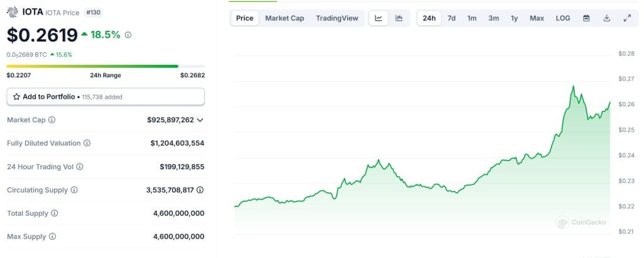Click Add to Portfolio button
The height and width of the screenshot is (258, 644).
tap(106, 97)
